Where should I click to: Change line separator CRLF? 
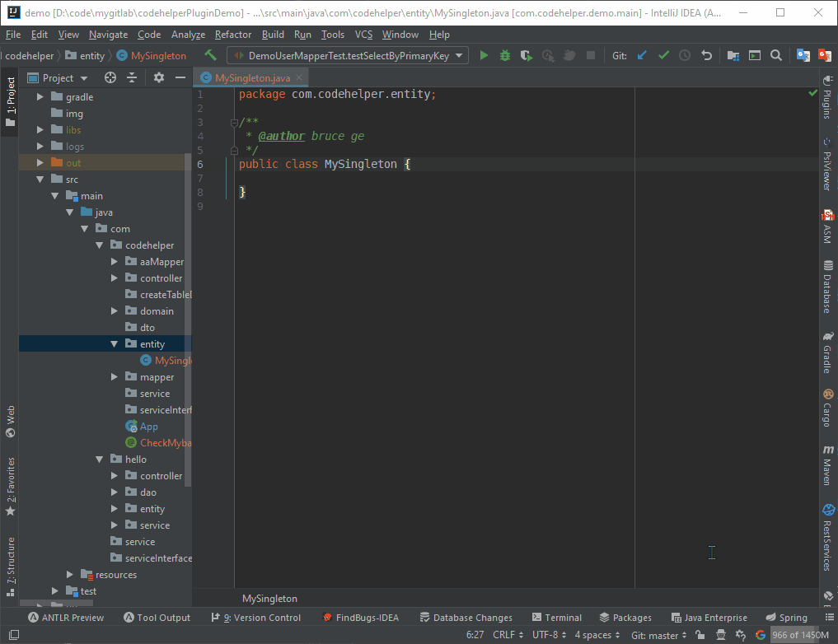point(508,635)
